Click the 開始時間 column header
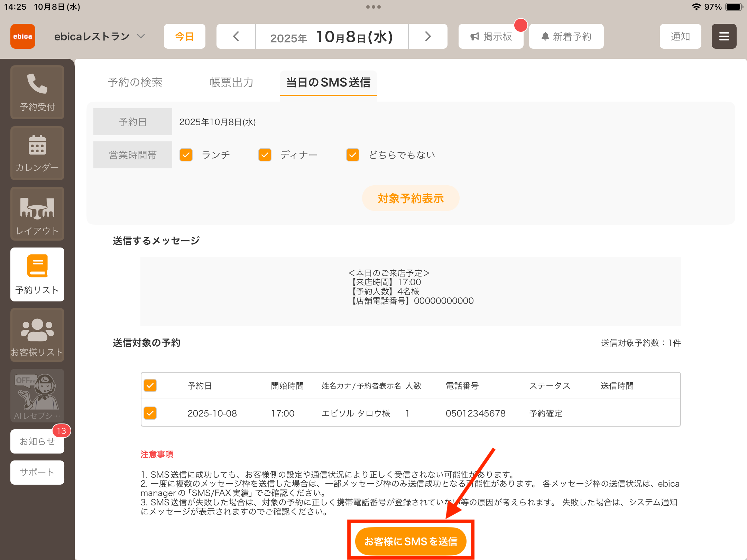747x560 pixels. pos(287,386)
